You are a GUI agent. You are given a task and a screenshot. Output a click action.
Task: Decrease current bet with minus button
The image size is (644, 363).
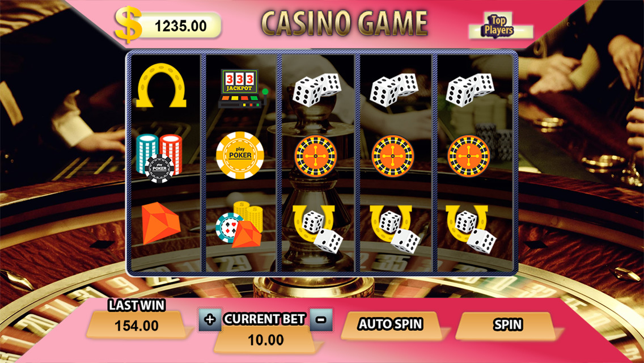[321, 319]
